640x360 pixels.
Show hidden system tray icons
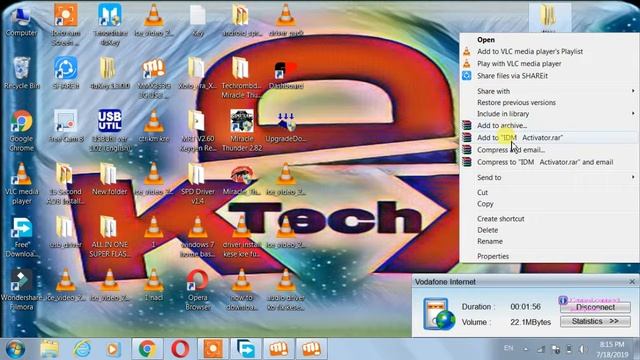526,349
